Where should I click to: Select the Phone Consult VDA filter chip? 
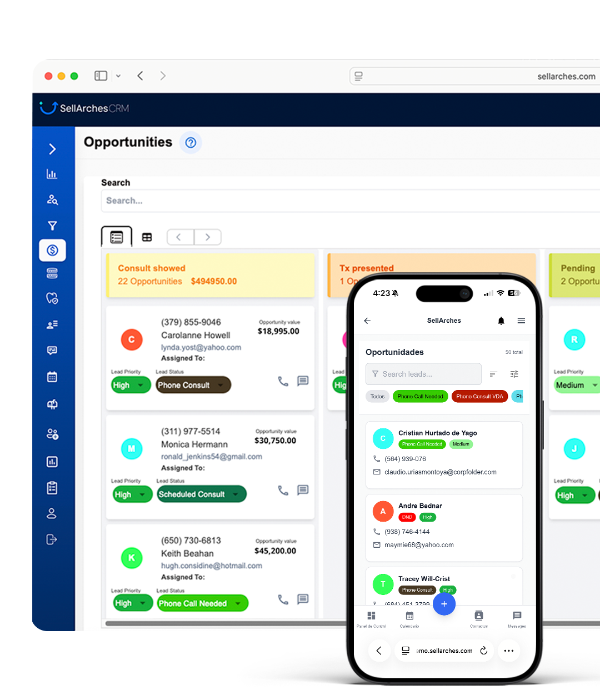tap(480, 396)
